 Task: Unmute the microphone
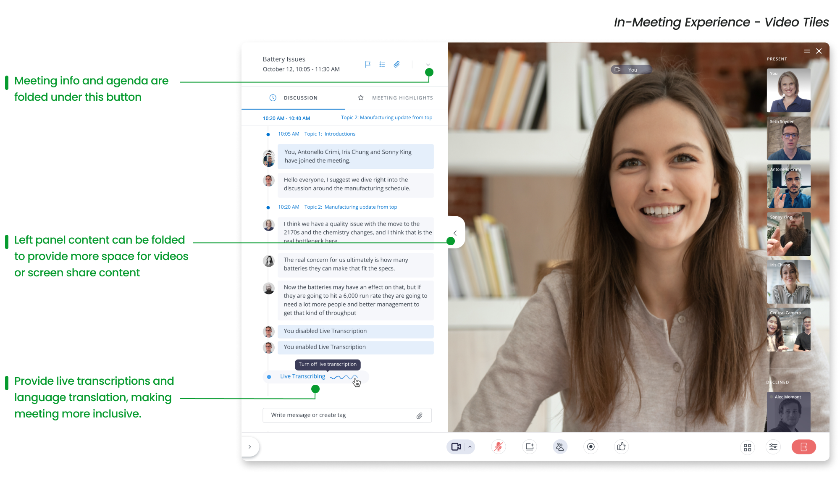pyautogui.click(x=499, y=447)
